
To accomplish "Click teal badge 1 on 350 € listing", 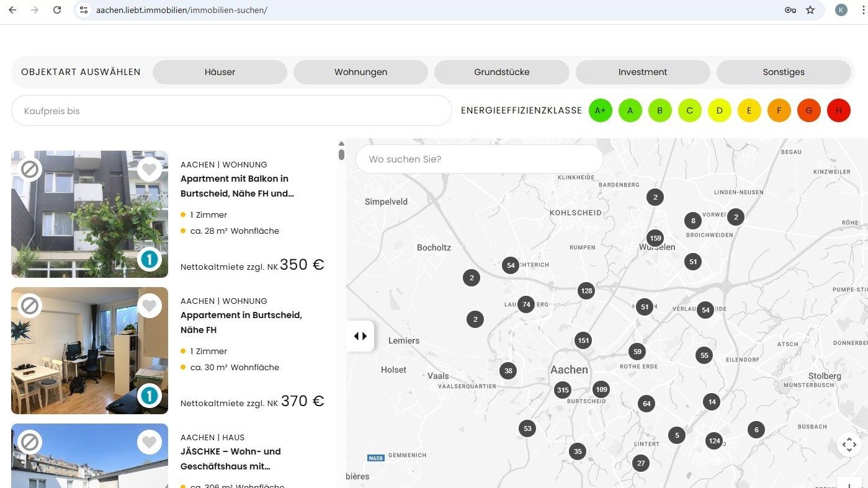I will [150, 259].
